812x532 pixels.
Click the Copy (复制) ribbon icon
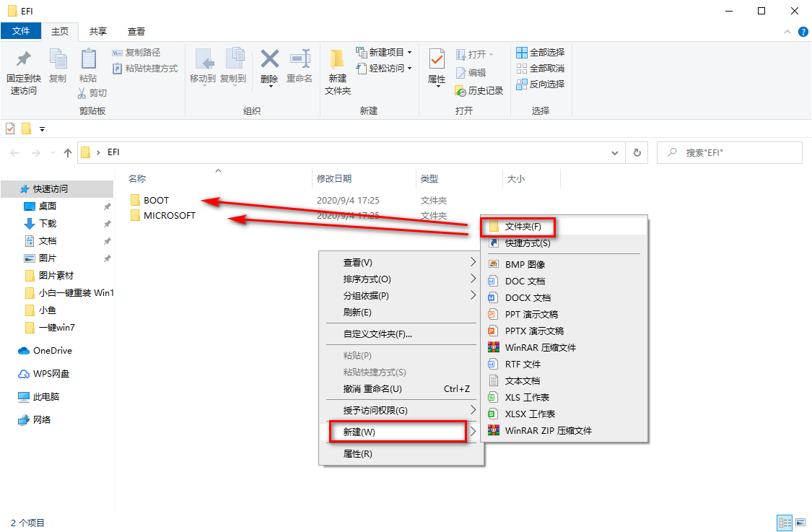[x=58, y=58]
